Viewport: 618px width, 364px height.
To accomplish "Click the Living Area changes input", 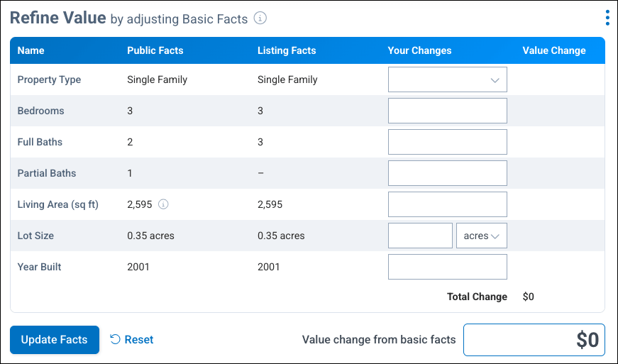I will (447, 204).
